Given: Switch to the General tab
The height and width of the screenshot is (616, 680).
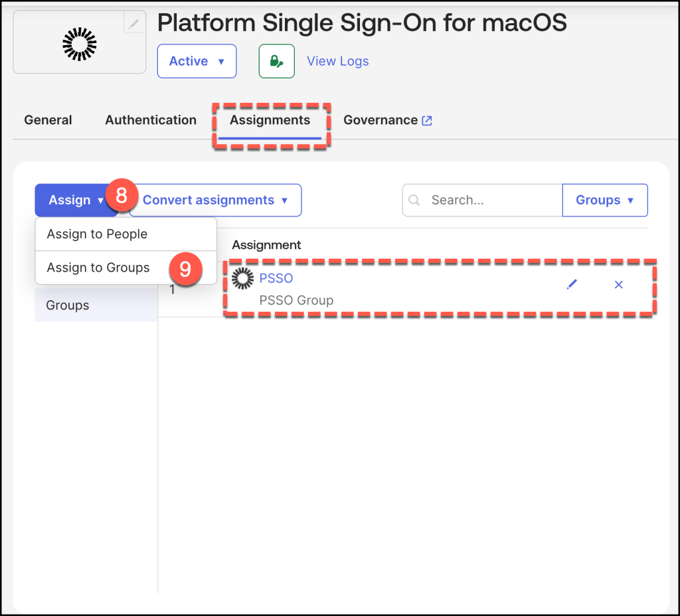Looking at the screenshot, I should (48, 120).
